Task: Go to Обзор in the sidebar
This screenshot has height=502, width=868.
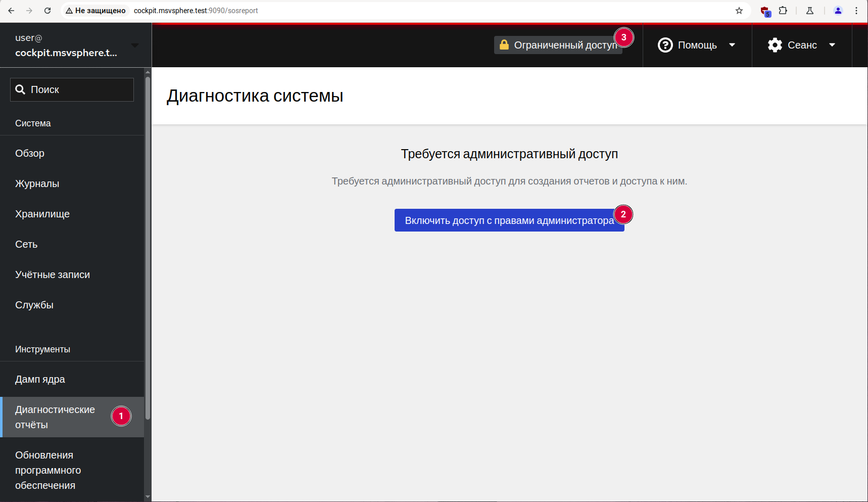Action: pyautogui.click(x=30, y=153)
